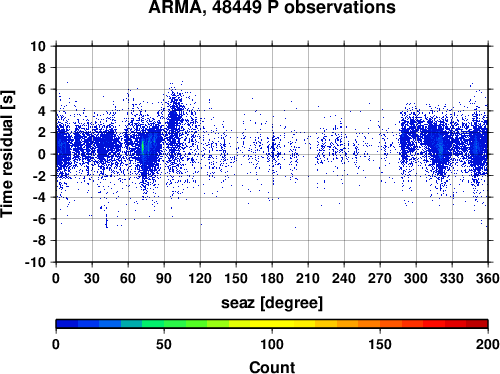500x374 pixels.
Task: Click the y-axis tick label 0
Action: 42,154
